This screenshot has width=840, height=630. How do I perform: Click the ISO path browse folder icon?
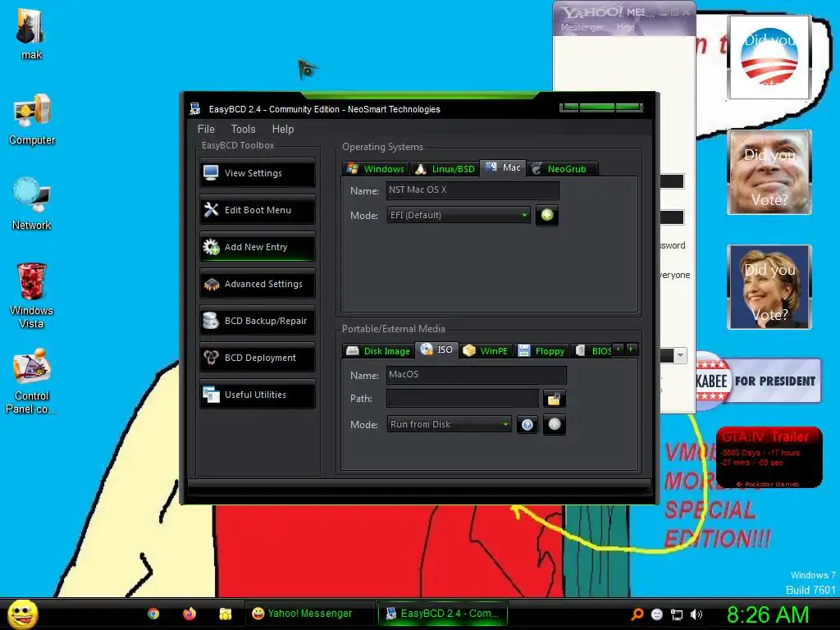tap(554, 399)
